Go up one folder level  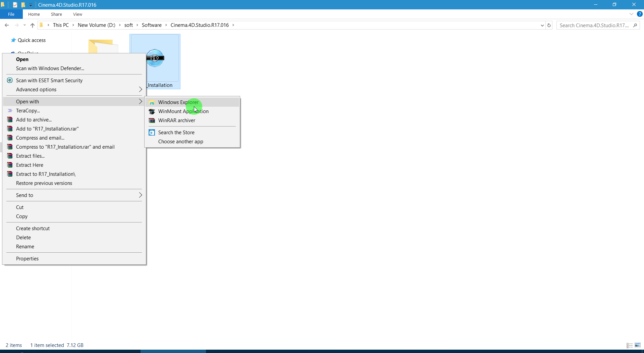(32, 25)
